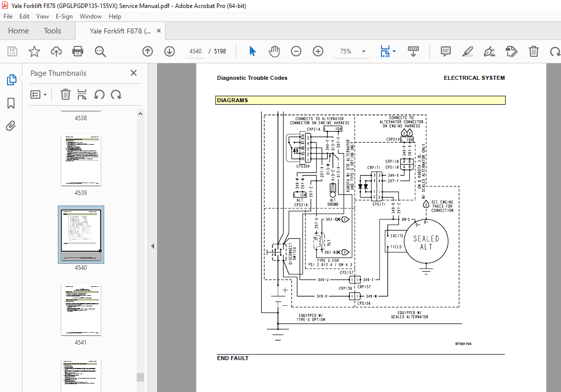
Task: Rotate pages clockwise in thumbnails panel
Action: 116,95
